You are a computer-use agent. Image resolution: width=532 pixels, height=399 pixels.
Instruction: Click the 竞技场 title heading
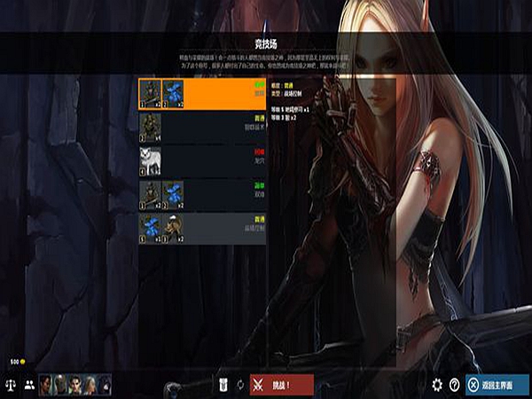point(266,43)
